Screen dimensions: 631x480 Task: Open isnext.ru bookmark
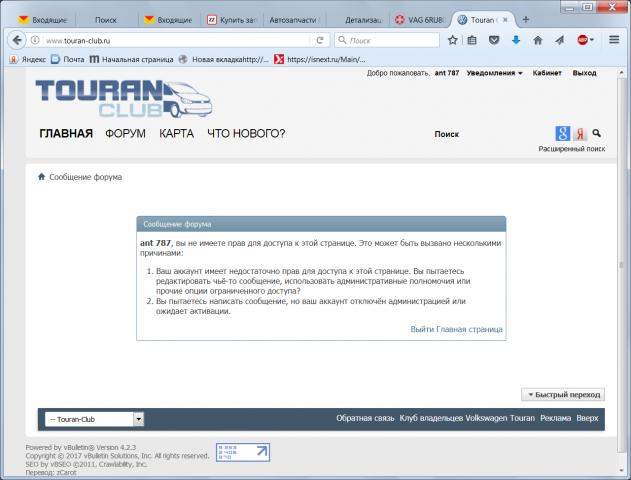[x=320, y=60]
